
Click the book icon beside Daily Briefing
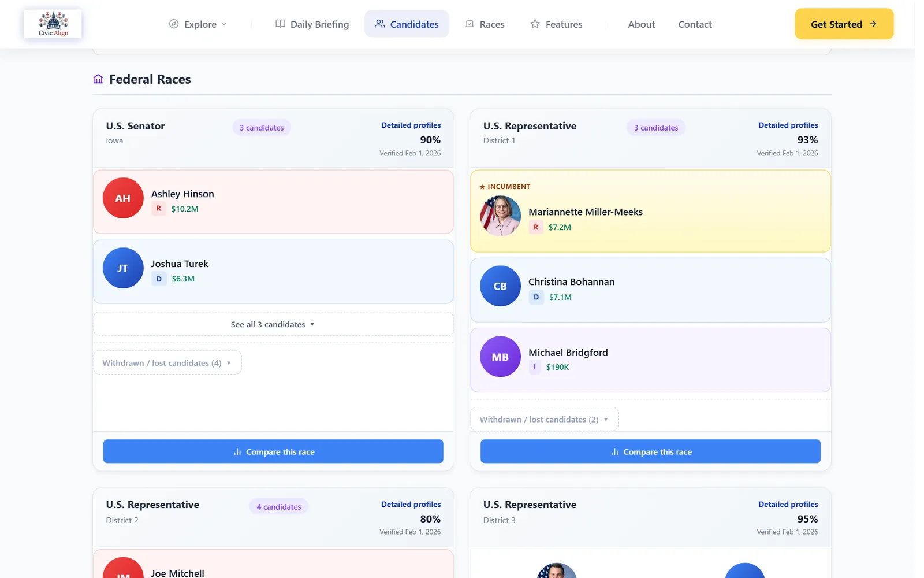coord(280,24)
